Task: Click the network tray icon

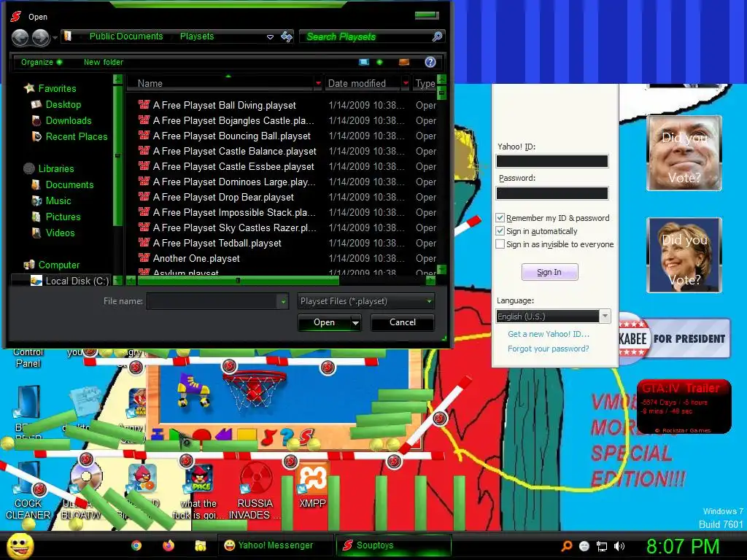Action: [x=602, y=546]
